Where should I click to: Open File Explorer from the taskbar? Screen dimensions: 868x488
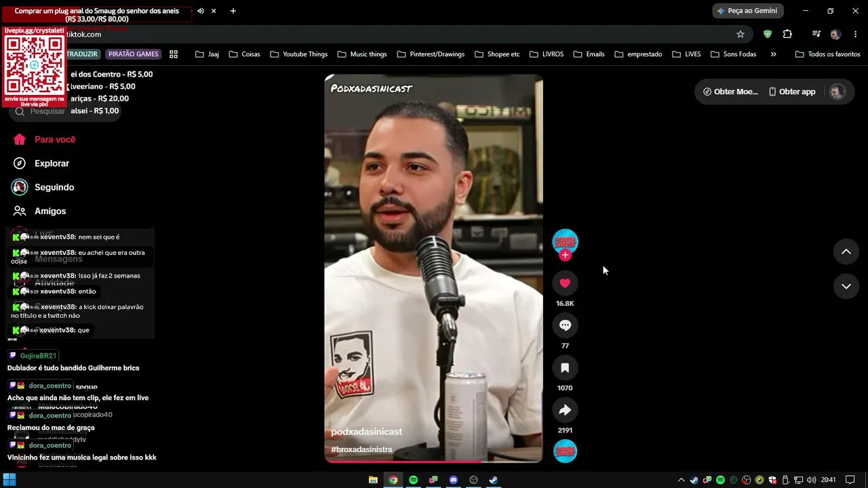pos(373,480)
